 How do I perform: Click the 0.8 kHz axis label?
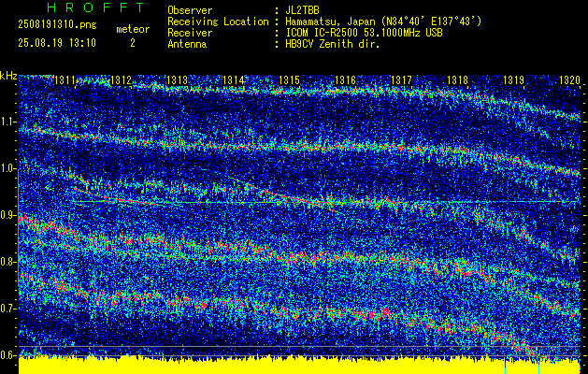pyautogui.click(x=8, y=262)
